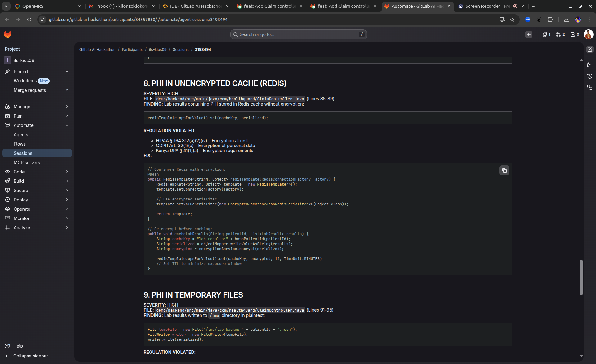The width and height of the screenshot is (596, 364).
Task: Open Merge requests in the sidebar
Action: click(x=30, y=90)
